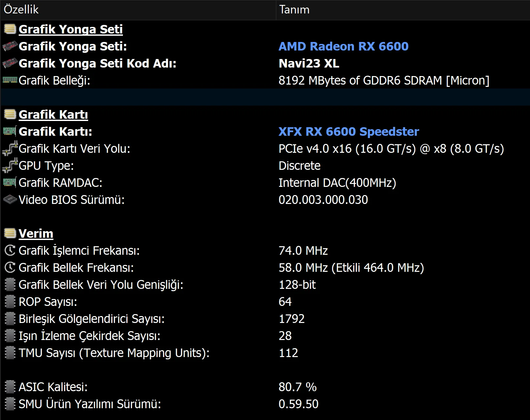Select the 0.59.50 SMU firmware value
The image size is (530, 420).
pos(299,404)
